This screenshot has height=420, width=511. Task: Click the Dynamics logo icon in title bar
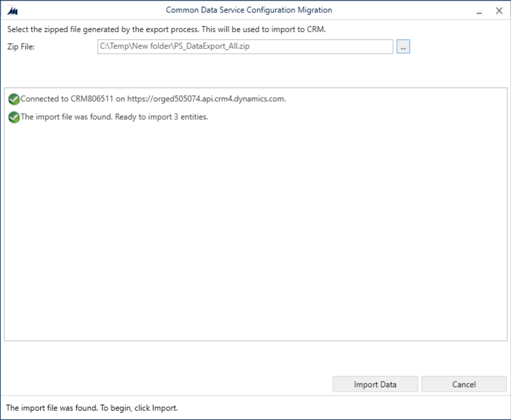click(x=12, y=11)
